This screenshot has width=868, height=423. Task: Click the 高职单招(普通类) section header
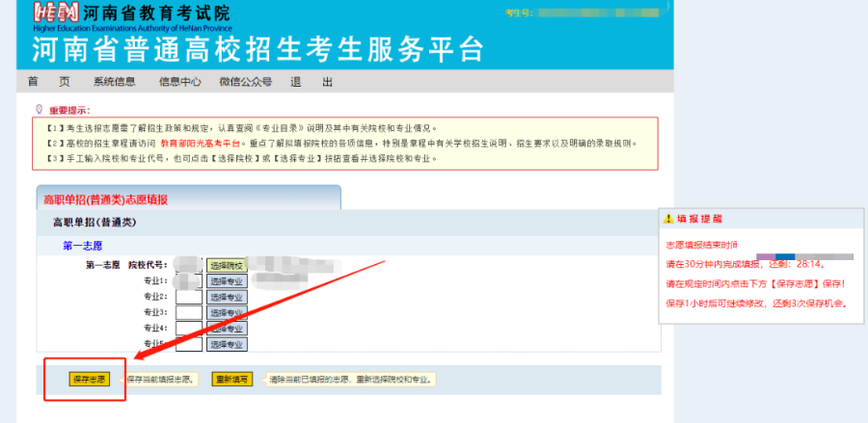click(95, 223)
